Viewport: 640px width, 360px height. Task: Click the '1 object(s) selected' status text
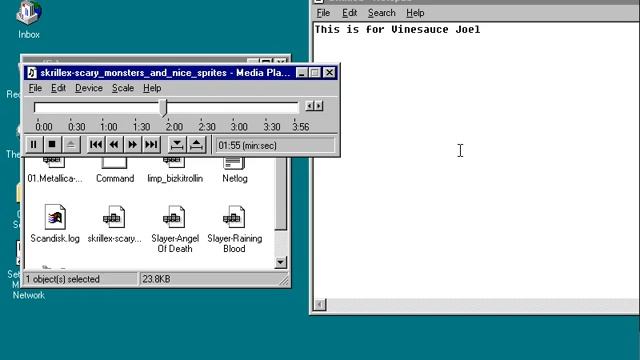click(x=63, y=279)
